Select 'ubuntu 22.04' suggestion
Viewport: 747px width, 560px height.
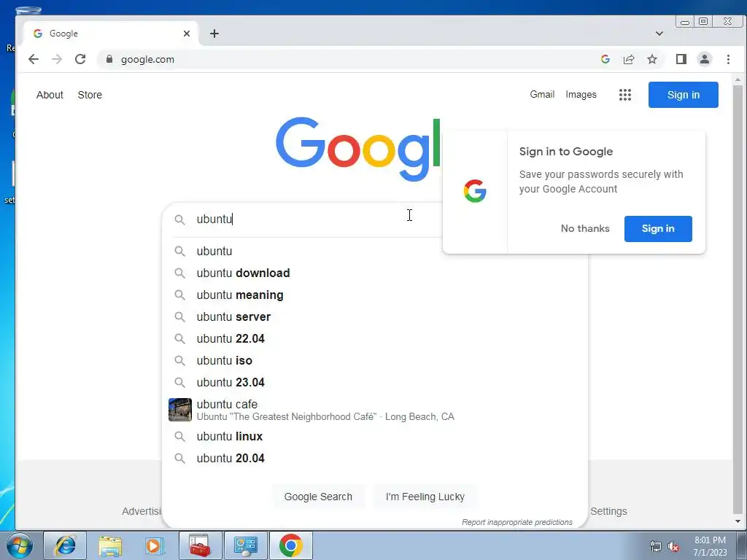(375, 338)
